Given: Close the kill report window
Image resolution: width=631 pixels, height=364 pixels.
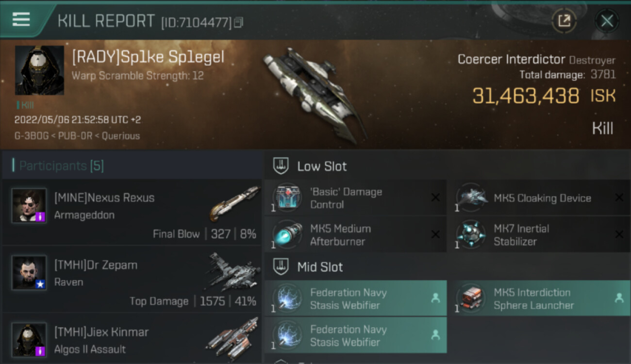Looking at the screenshot, I should pos(607,21).
